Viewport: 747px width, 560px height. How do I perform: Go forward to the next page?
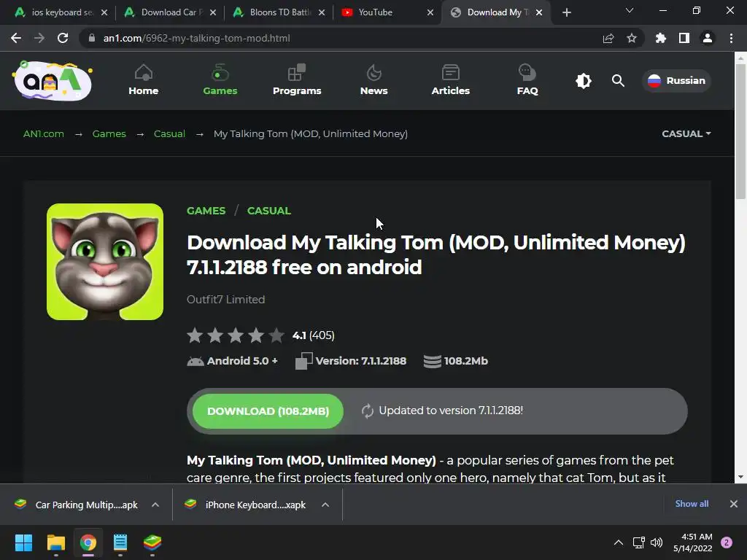39,38
